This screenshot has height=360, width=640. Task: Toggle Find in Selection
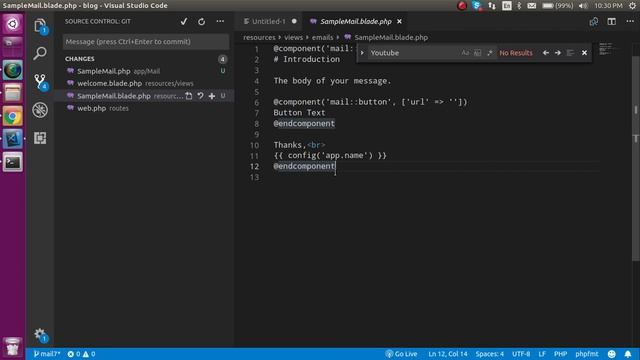pyautogui.click(x=570, y=53)
